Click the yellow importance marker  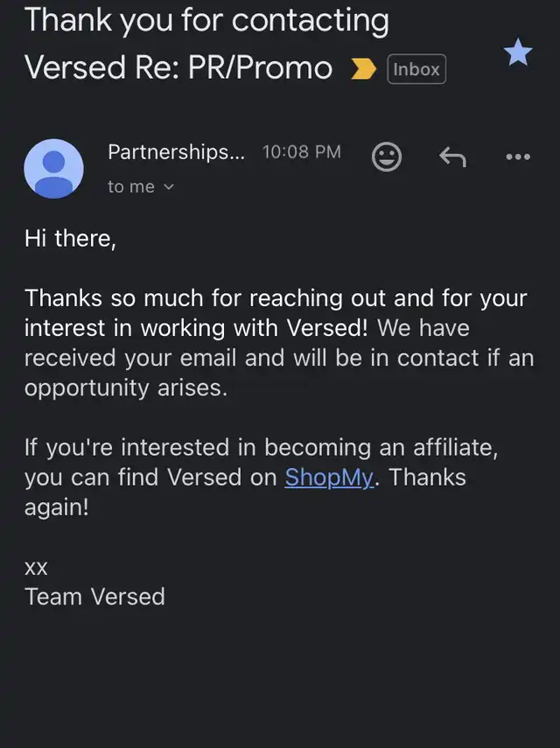363,69
